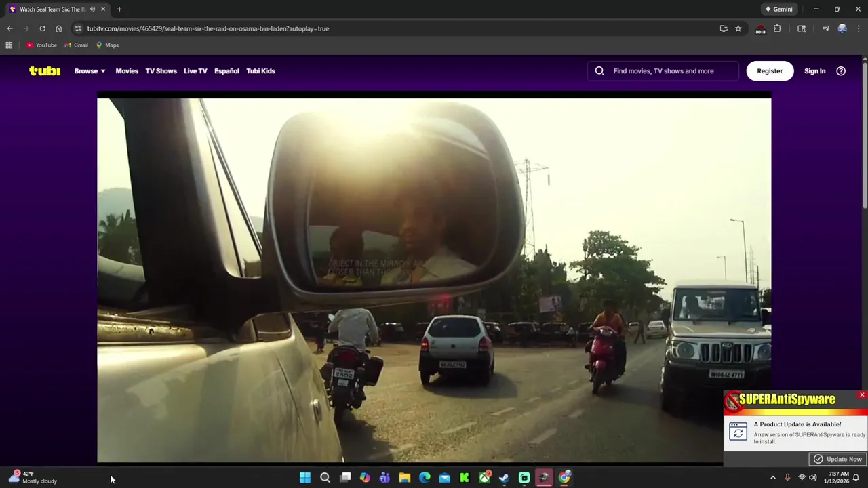Click the Tubi logo
The width and height of the screenshot is (868, 488).
tap(45, 71)
